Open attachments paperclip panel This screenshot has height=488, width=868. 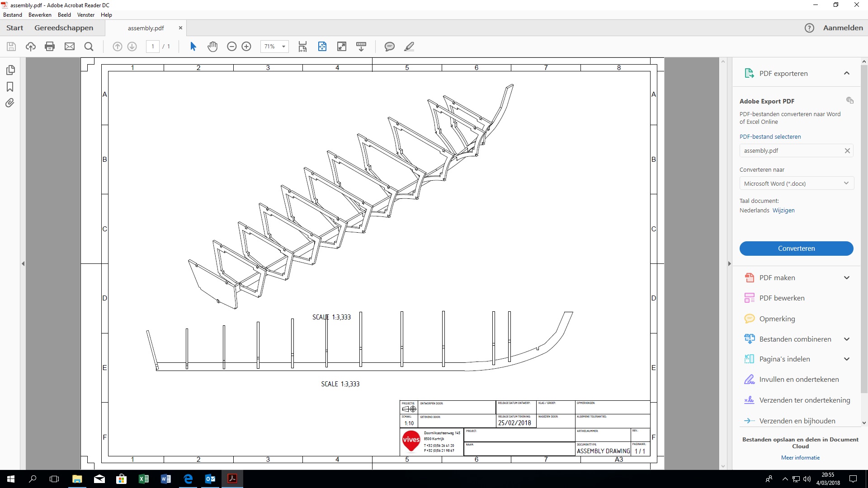coord(10,103)
